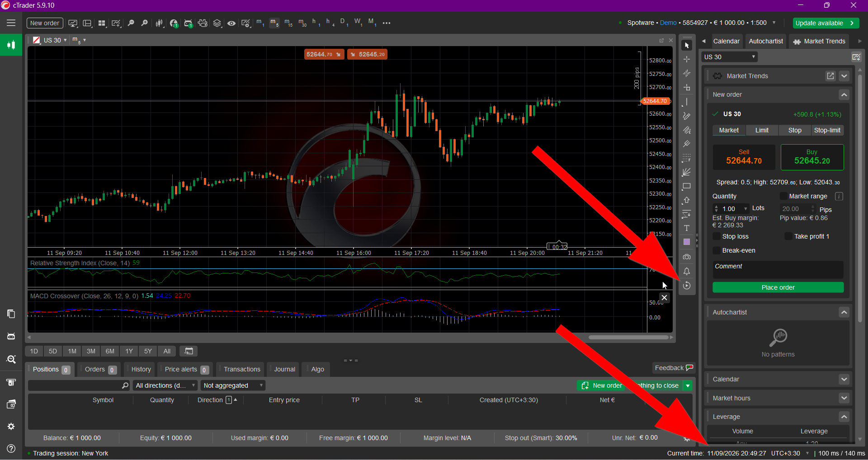
Task: Take a chart screenshot with camera icon
Action: coord(687,257)
